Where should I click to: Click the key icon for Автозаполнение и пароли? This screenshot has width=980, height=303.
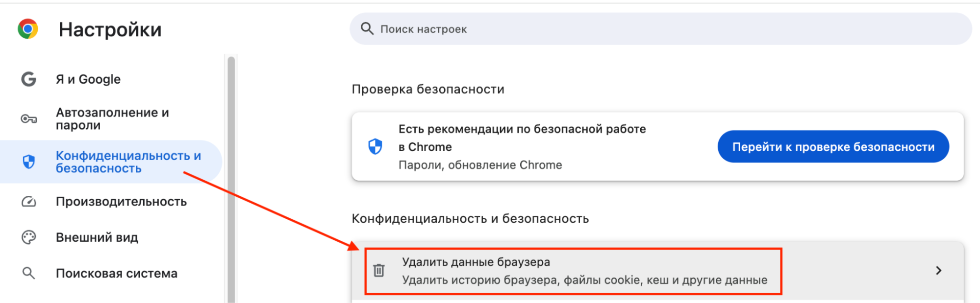28,119
